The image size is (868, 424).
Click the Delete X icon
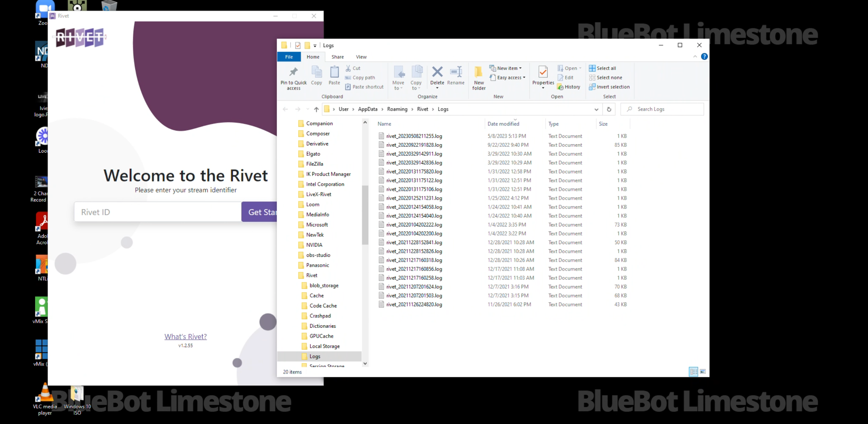click(x=437, y=72)
